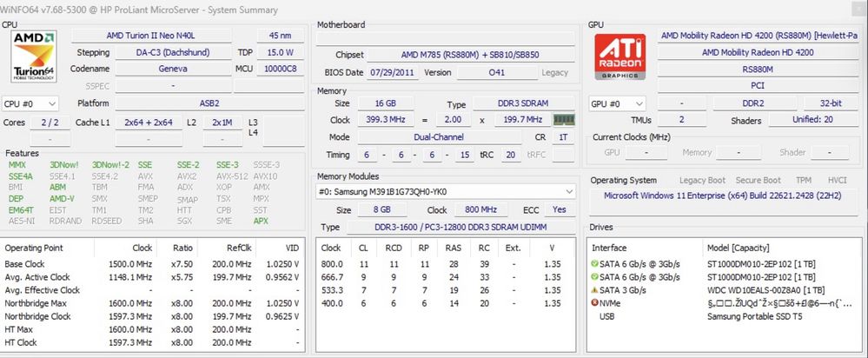
Task: Select the Base Clock operating point row
Action: click(x=153, y=264)
